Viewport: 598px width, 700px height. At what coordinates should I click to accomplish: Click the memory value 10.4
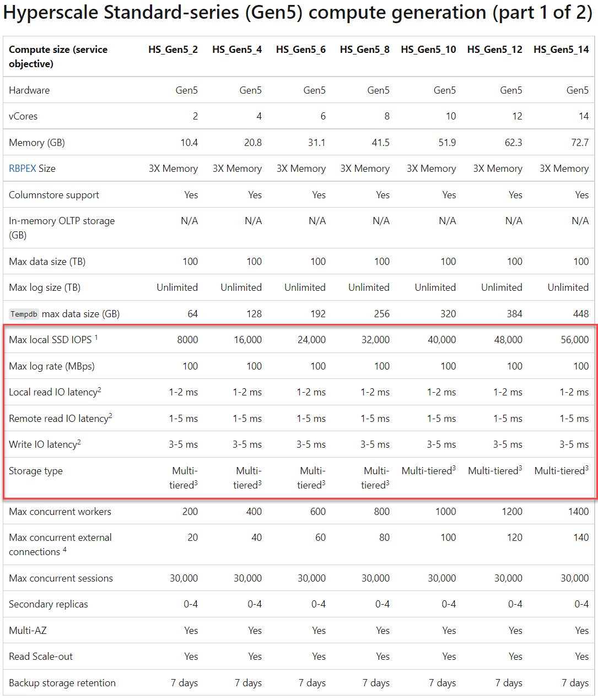pyautogui.click(x=189, y=143)
